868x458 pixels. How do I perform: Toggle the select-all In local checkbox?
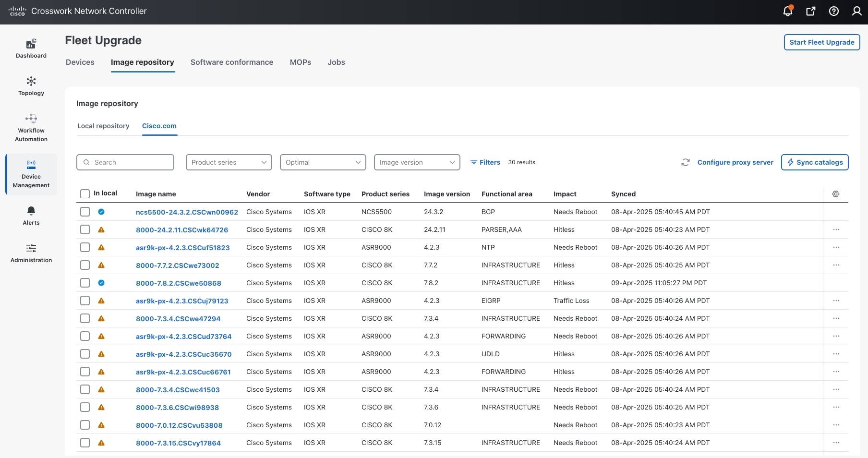(x=85, y=194)
